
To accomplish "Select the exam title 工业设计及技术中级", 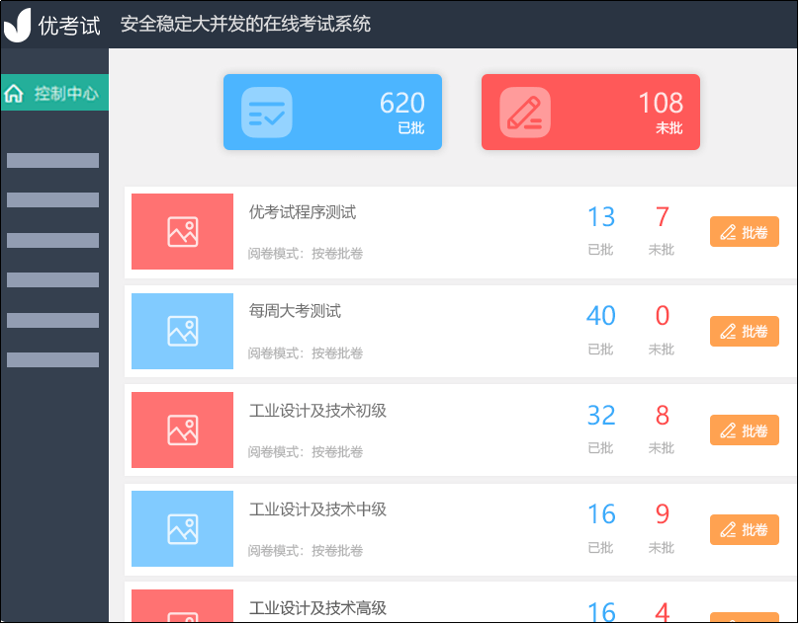I will 318,510.
